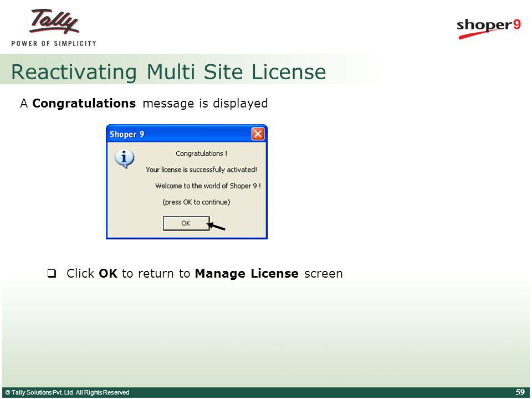The width and height of the screenshot is (532, 399).
Task: Click the 'Reactivating Multi Site License' heading
Action: pos(168,72)
